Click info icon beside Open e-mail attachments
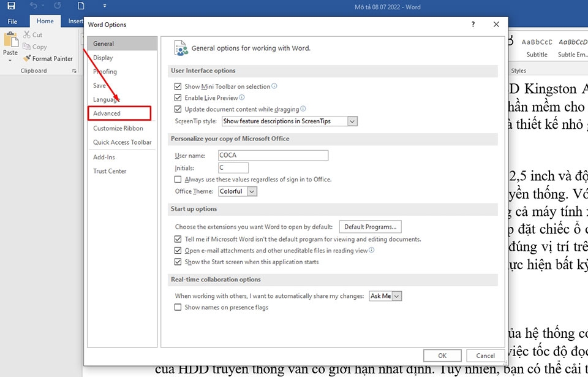Image resolution: width=588 pixels, height=377 pixels. pyautogui.click(x=371, y=249)
